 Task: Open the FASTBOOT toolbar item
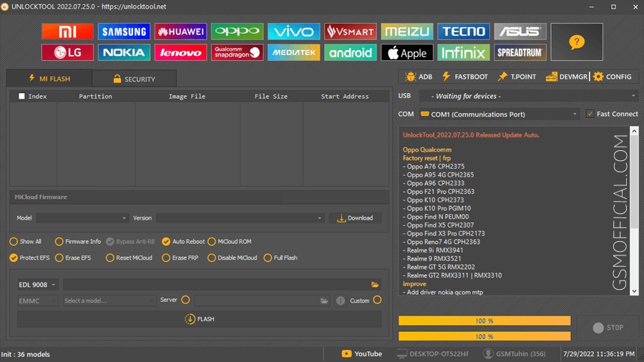464,77
